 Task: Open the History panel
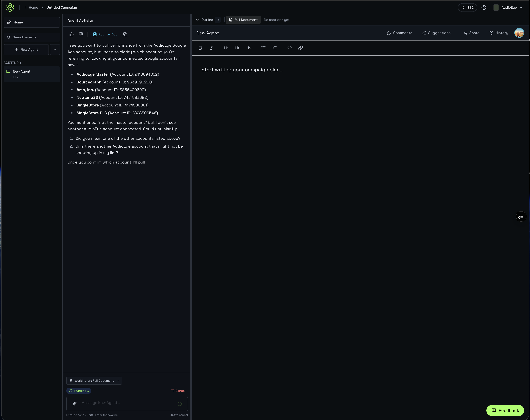point(499,33)
